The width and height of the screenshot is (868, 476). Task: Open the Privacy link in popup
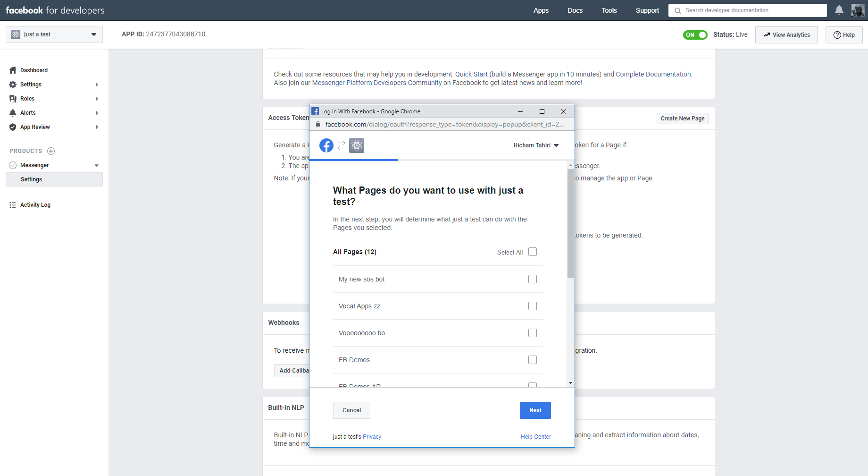[372, 437]
